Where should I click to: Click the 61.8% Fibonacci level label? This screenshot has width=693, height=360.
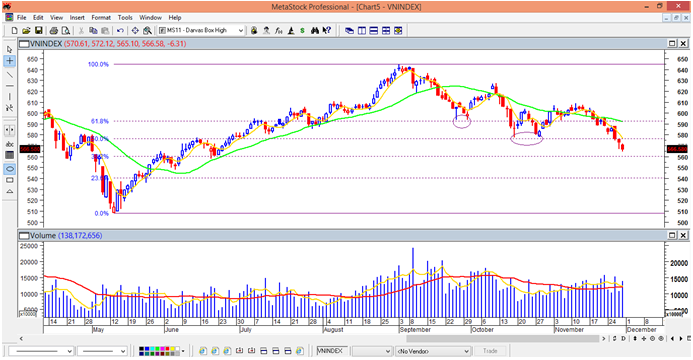coord(100,121)
